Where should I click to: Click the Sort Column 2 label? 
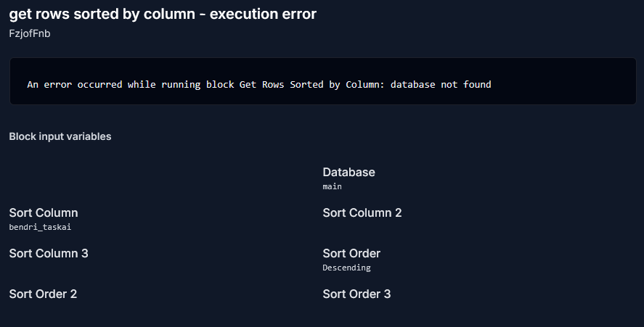(362, 212)
